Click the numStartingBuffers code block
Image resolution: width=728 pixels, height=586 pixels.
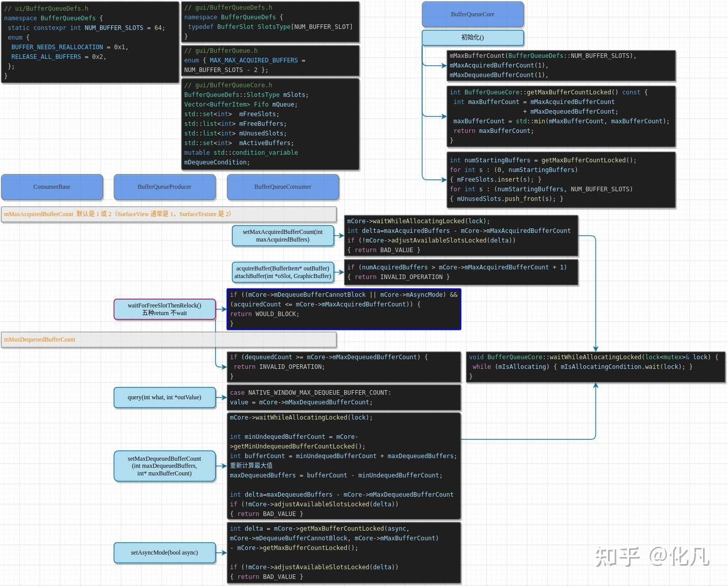click(561, 180)
